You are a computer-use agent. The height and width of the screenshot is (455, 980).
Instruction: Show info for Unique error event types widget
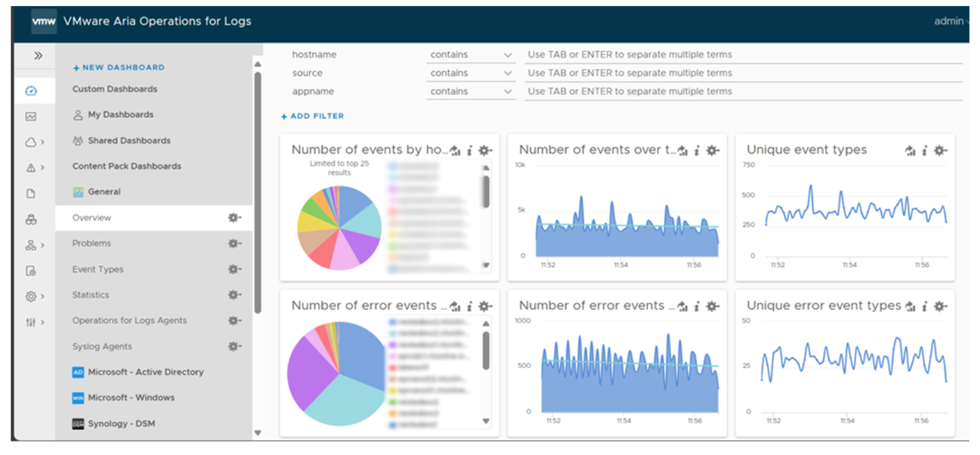924,306
